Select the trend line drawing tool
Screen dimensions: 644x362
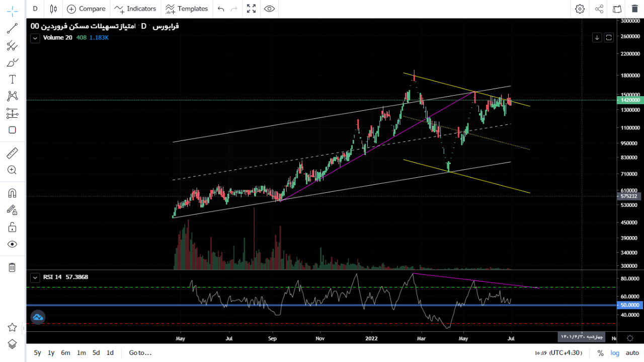12,29
